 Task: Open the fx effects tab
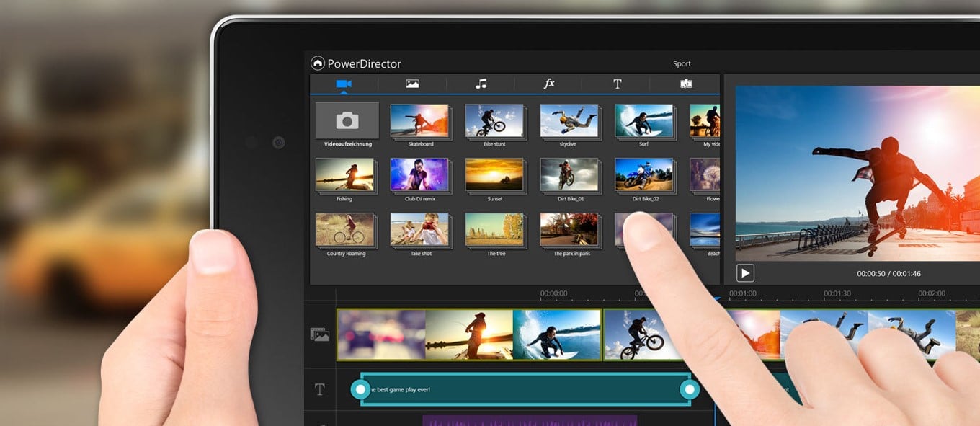pos(549,84)
